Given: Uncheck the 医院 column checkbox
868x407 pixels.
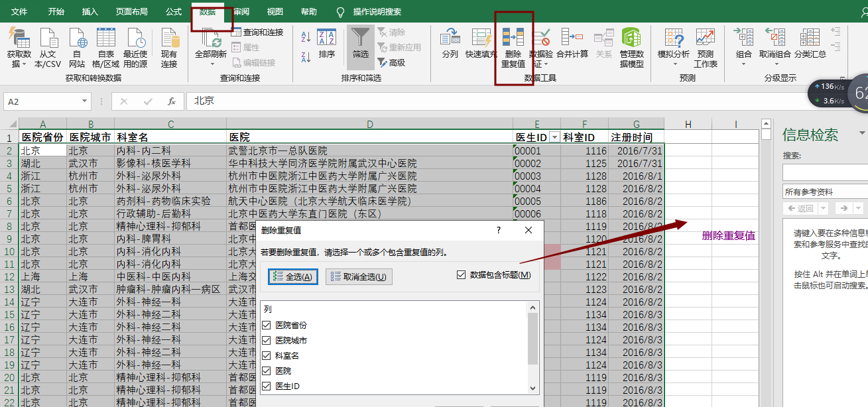Looking at the screenshot, I should tap(267, 371).
